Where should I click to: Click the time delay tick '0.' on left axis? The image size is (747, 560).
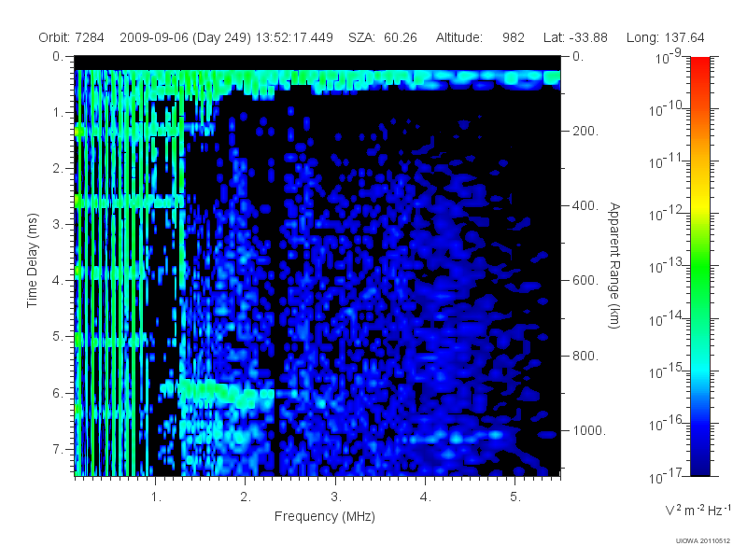click(x=58, y=57)
